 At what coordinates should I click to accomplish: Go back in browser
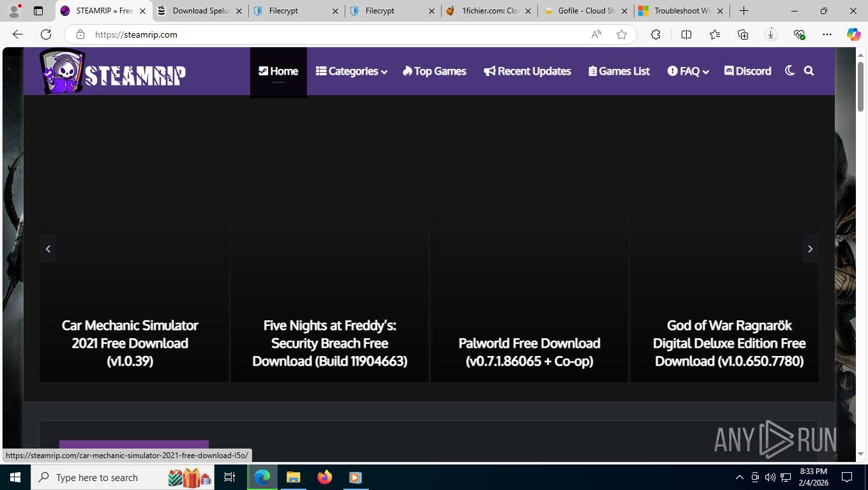coord(18,34)
